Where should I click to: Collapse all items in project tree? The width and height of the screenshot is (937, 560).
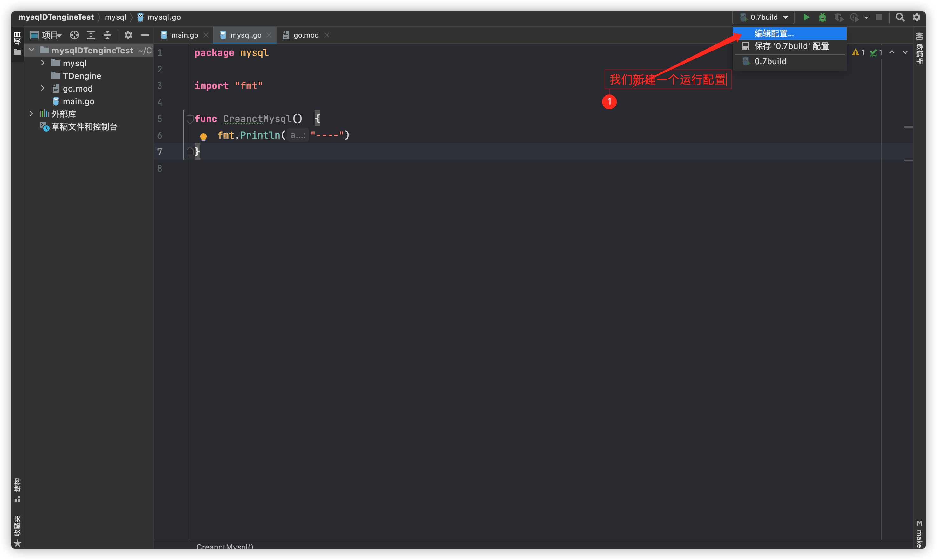(107, 35)
